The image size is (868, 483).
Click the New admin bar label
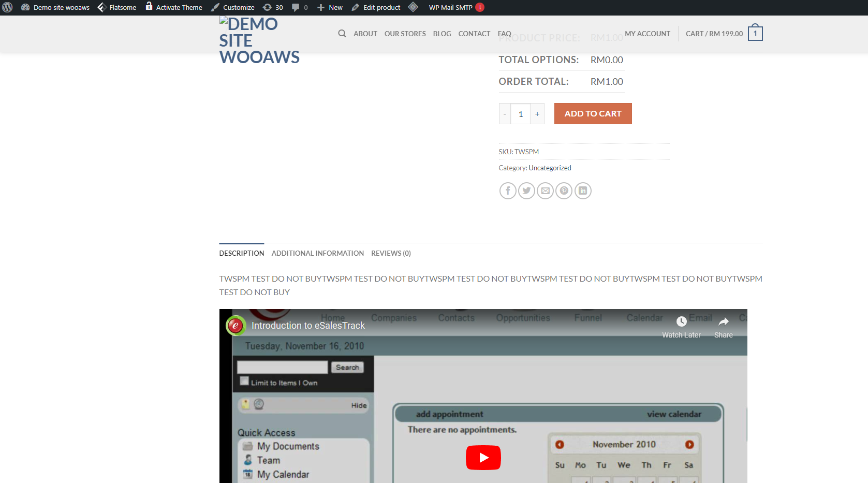click(x=335, y=7)
